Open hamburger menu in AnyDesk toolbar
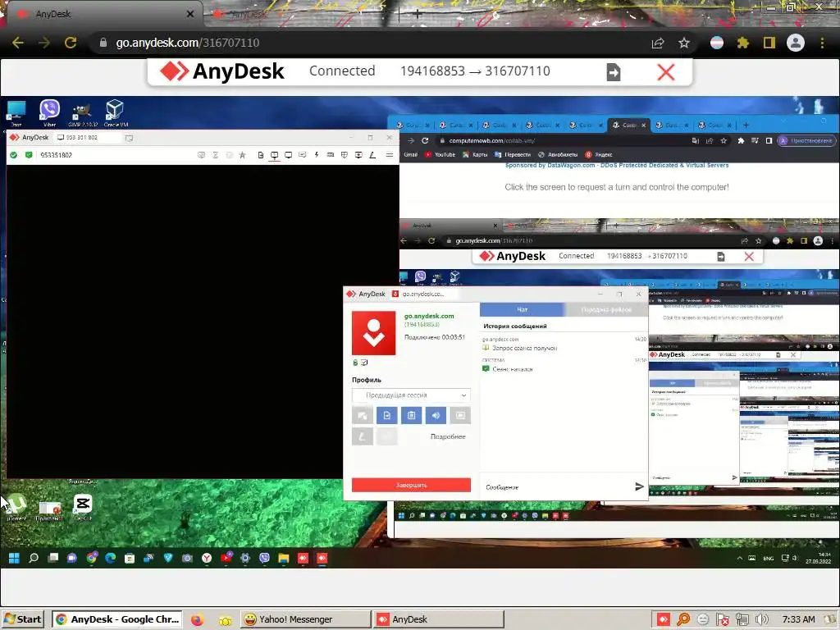 pos(390,155)
